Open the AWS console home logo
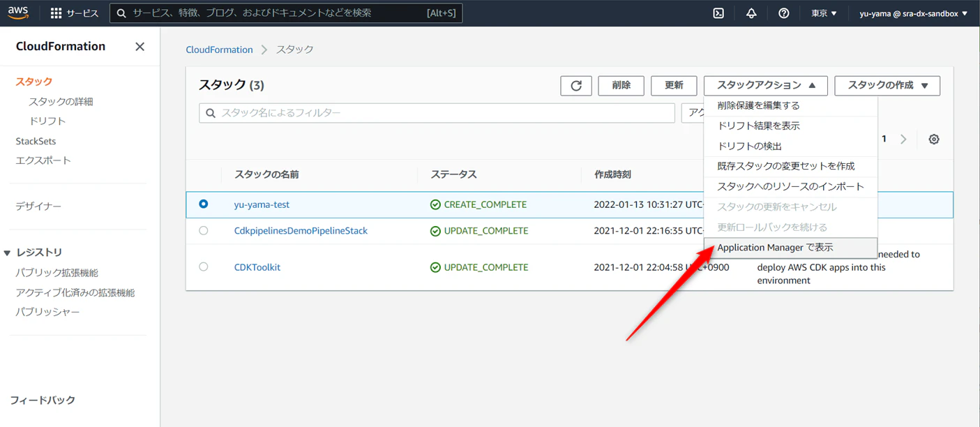Image resolution: width=980 pixels, height=427 pixels. (18, 13)
